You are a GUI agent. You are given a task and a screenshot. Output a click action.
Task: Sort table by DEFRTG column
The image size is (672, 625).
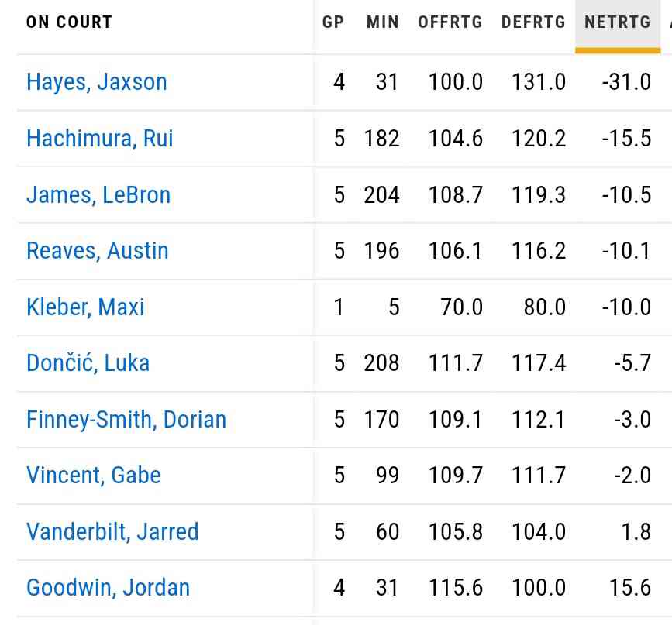[x=534, y=22]
